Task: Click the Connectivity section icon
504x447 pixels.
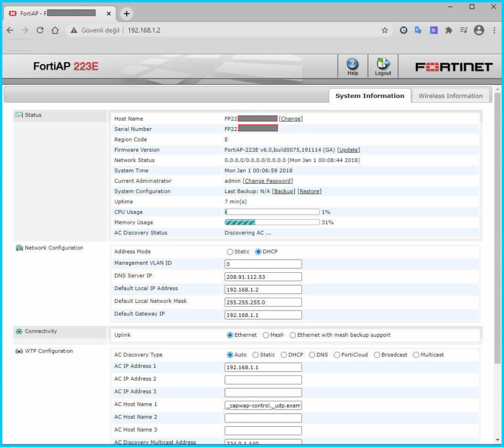Action: 19,331
